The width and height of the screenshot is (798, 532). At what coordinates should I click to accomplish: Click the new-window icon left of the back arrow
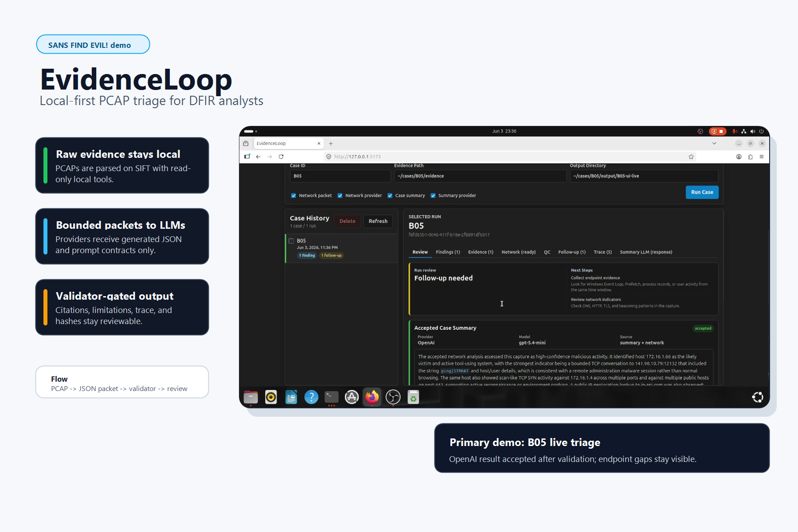click(x=247, y=156)
